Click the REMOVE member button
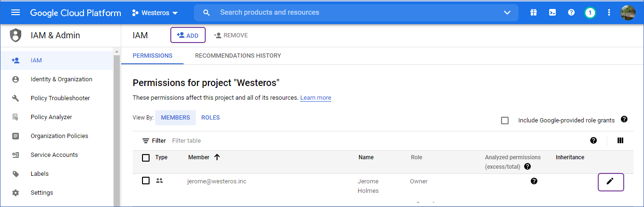 pyautogui.click(x=231, y=35)
